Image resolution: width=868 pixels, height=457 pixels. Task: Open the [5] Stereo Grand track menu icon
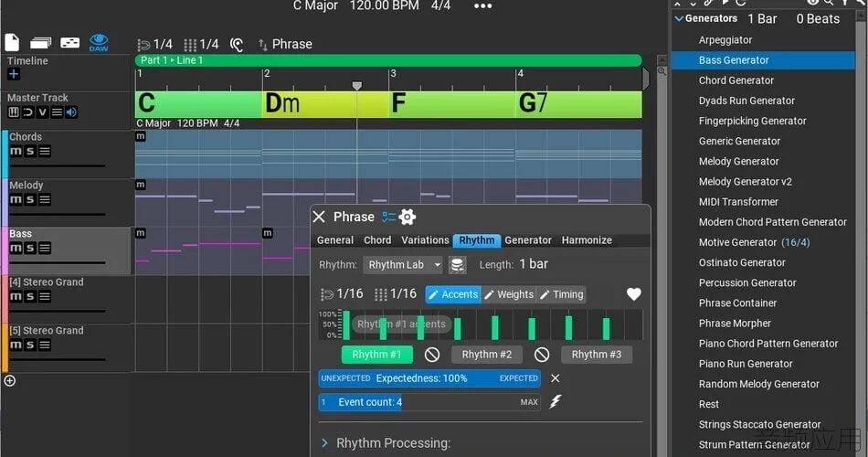click(x=45, y=345)
